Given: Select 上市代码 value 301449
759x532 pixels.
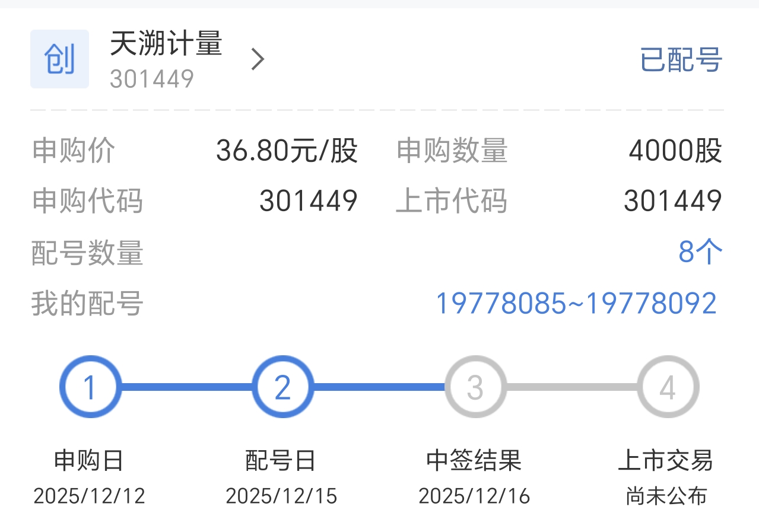Looking at the screenshot, I should 673,201.
